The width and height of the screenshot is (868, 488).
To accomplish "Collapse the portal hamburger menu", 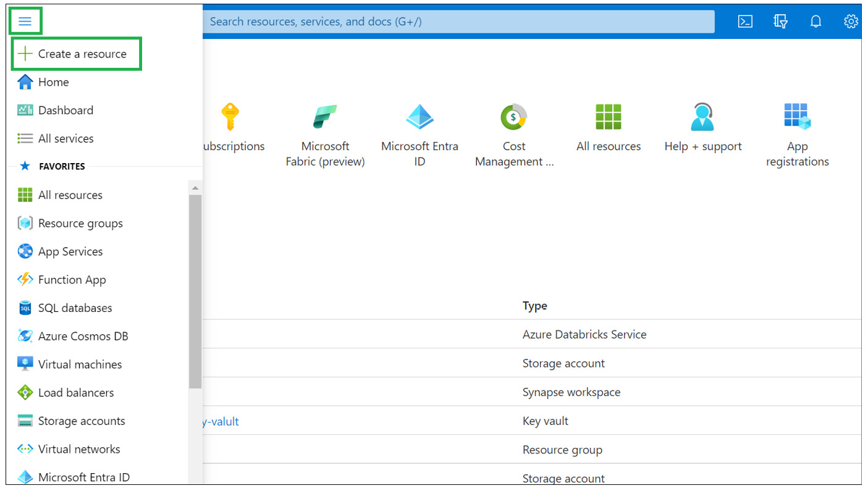I will tap(25, 22).
